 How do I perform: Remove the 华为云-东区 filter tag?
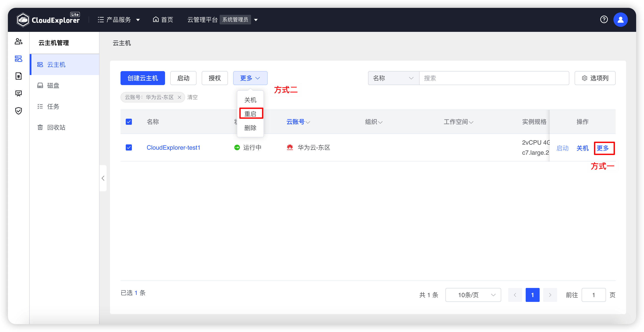(x=179, y=97)
